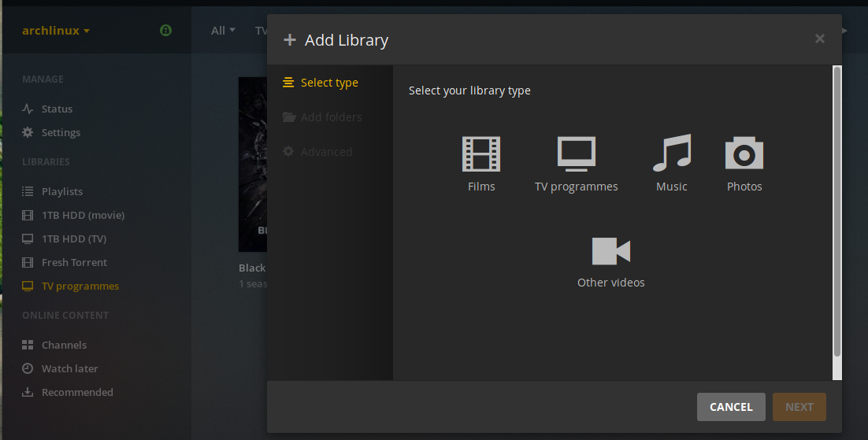This screenshot has width=868, height=440.
Task: Open Watch later in Online Content
Action: point(69,369)
